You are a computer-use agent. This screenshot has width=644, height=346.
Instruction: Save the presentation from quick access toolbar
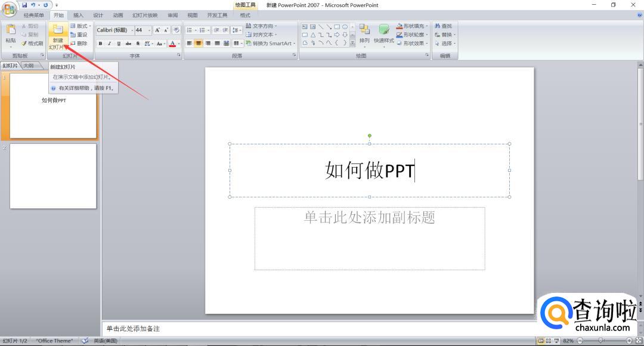click(24, 5)
